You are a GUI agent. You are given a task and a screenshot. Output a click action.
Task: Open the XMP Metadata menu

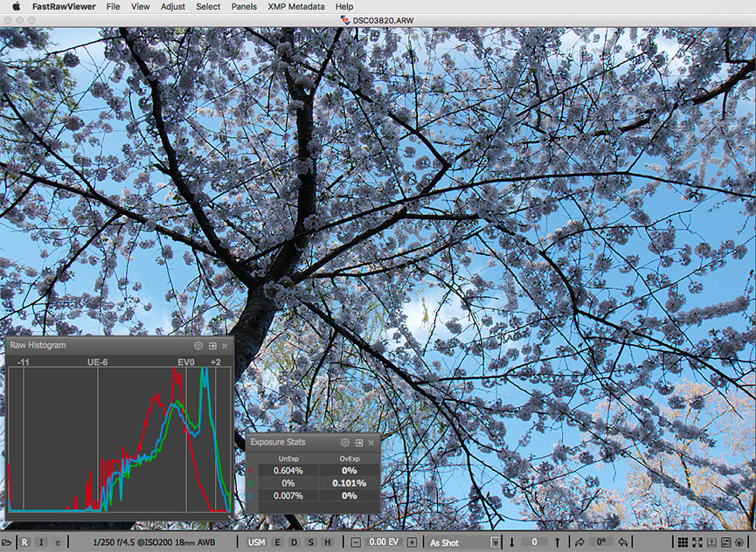click(x=296, y=6)
